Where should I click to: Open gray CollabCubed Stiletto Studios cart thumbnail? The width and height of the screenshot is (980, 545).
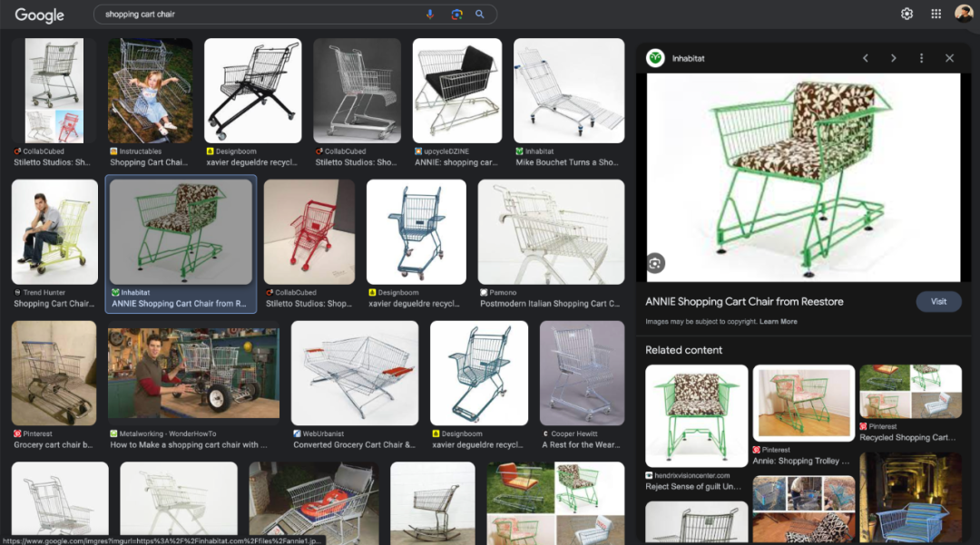(x=357, y=92)
